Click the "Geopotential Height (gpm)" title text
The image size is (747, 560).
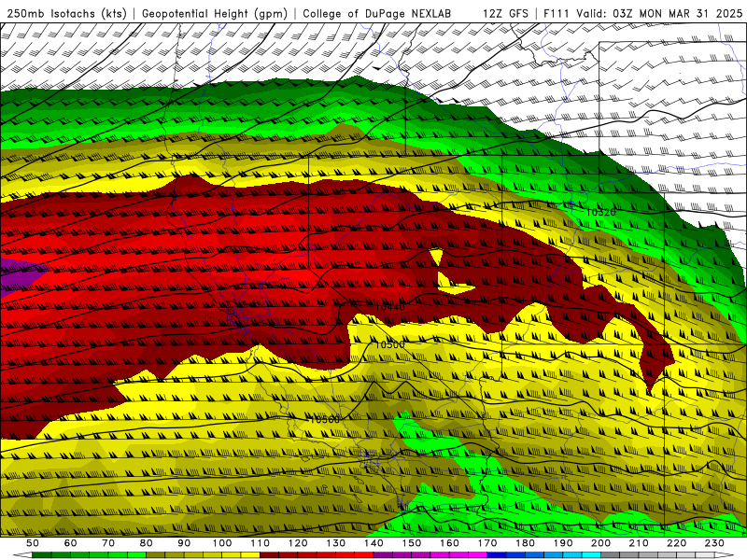click(215, 13)
